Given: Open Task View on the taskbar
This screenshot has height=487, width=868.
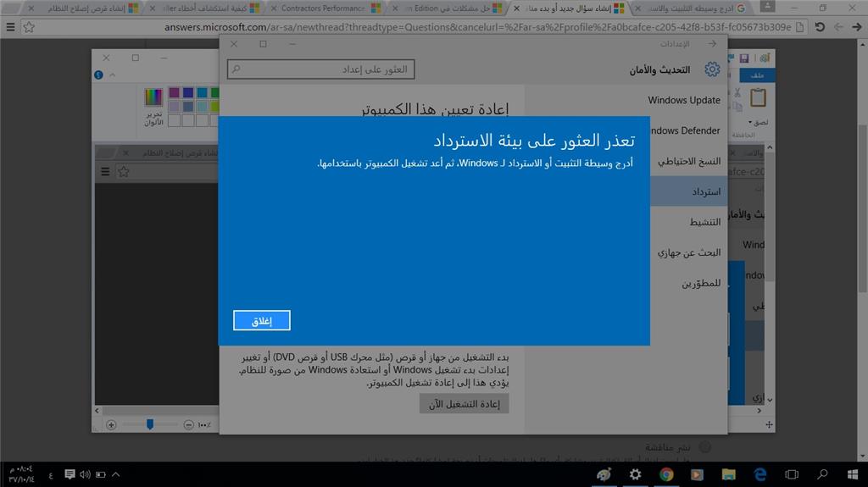Looking at the screenshot, I should pos(792,474).
